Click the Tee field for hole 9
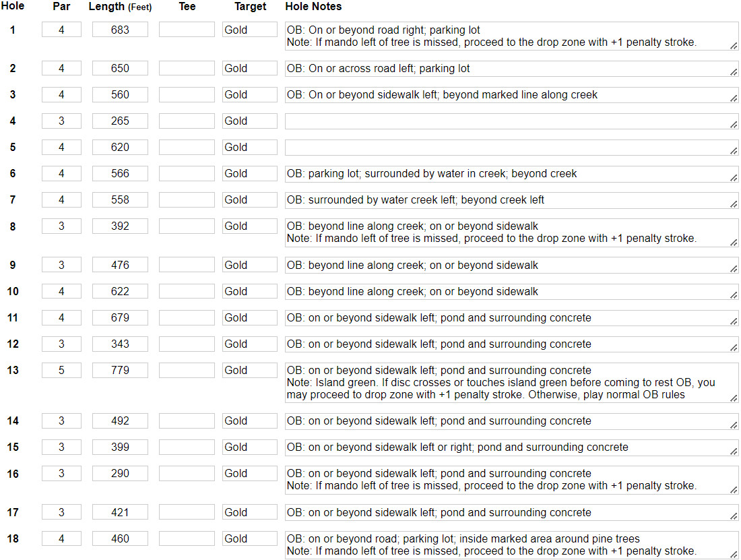Viewport: 741px width, 560px height. 187,266
